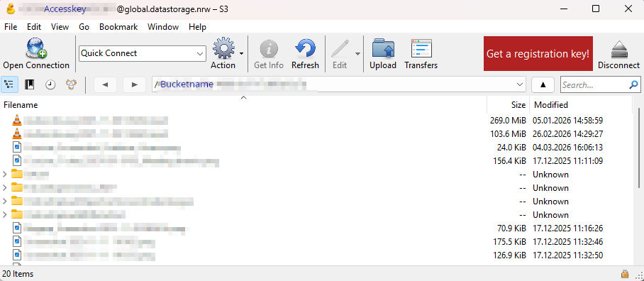Show the connection history clock icon
The height and width of the screenshot is (281, 644).
click(50, 85)
